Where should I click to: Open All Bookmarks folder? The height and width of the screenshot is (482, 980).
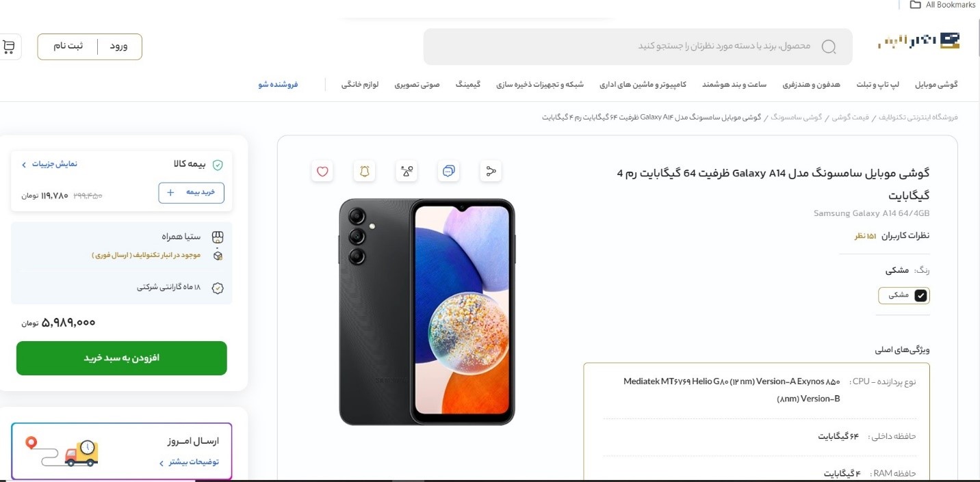942,5
